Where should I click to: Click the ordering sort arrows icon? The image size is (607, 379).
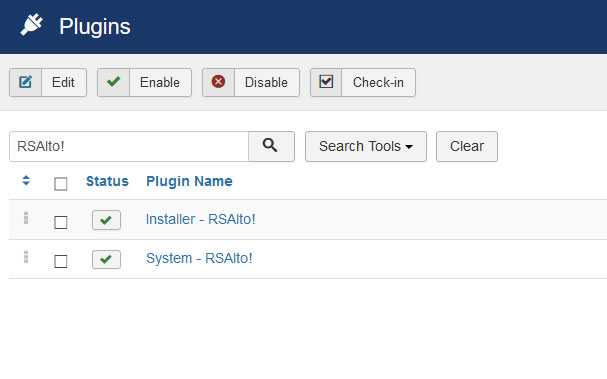click(26, 180)
